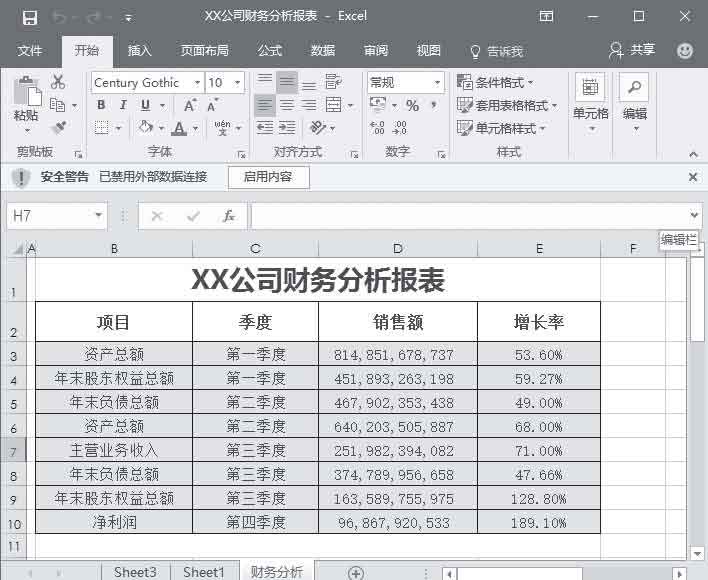The height and width of the screenshot is (580, 708).
Task: Select cell containing 净利润
Action: click(114, 522)
